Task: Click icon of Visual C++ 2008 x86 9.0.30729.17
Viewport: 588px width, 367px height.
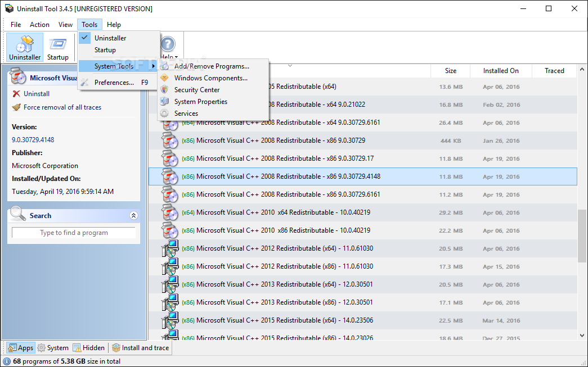Action: 169,158
